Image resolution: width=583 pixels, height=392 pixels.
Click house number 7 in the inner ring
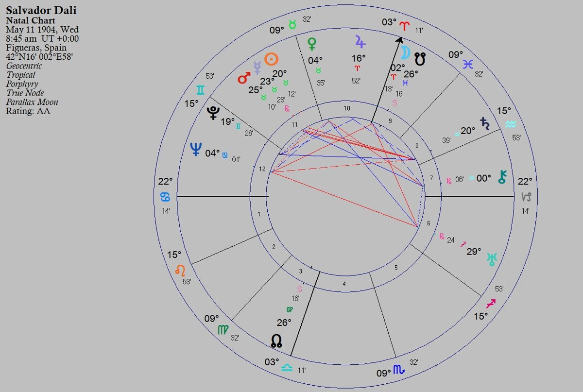click(x=431, y=179)
